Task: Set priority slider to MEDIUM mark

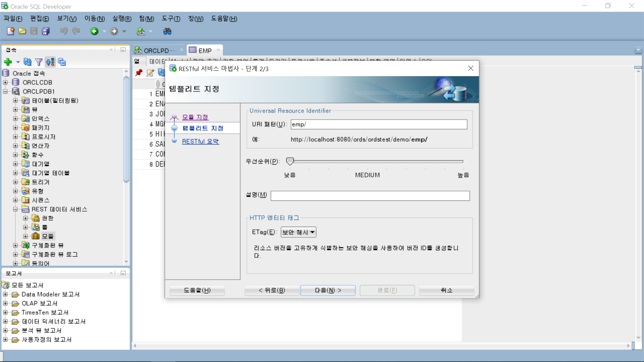Action: point(368,162)
